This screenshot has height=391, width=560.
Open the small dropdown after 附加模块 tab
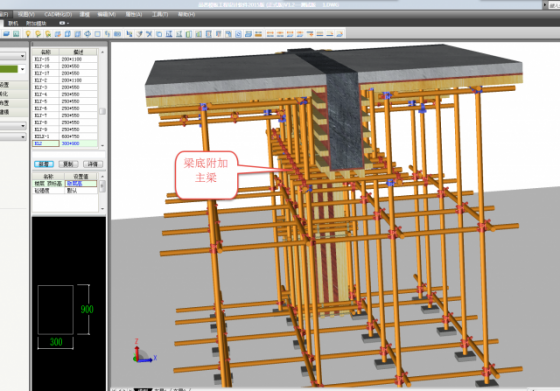tap(64, 23)
